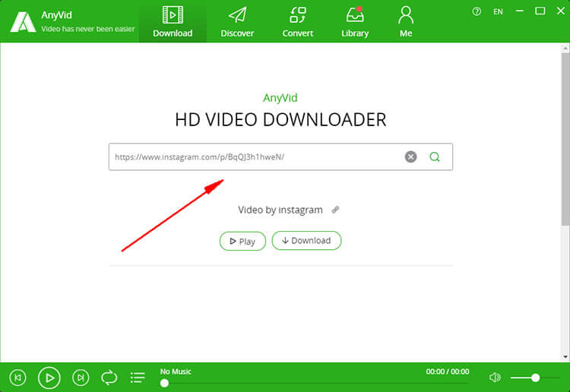This screenshot has width=570, height=392.
Task: Search using the magnifier icon
Action: (x=435, y=157)
